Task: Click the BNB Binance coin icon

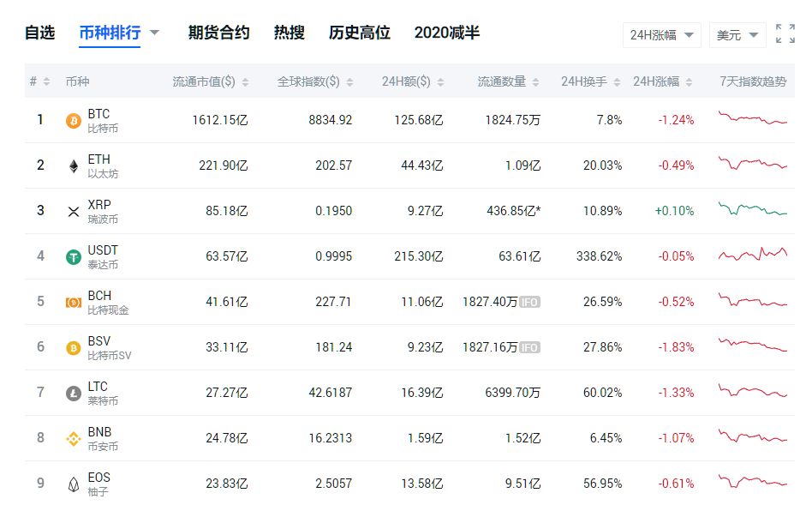Action: [x=74, y=438]
